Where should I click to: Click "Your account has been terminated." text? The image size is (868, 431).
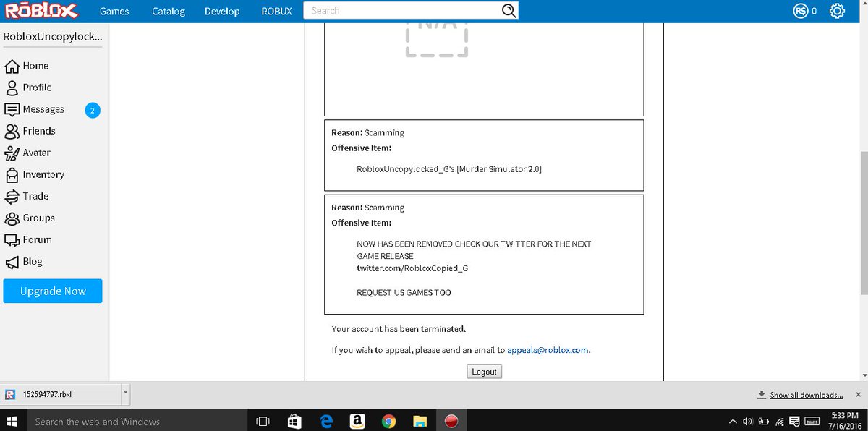coord(399,329)
